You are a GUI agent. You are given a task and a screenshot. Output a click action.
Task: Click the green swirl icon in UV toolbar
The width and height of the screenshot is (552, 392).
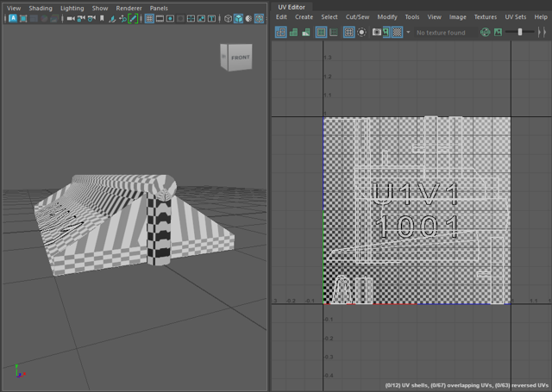pos(485,33)
